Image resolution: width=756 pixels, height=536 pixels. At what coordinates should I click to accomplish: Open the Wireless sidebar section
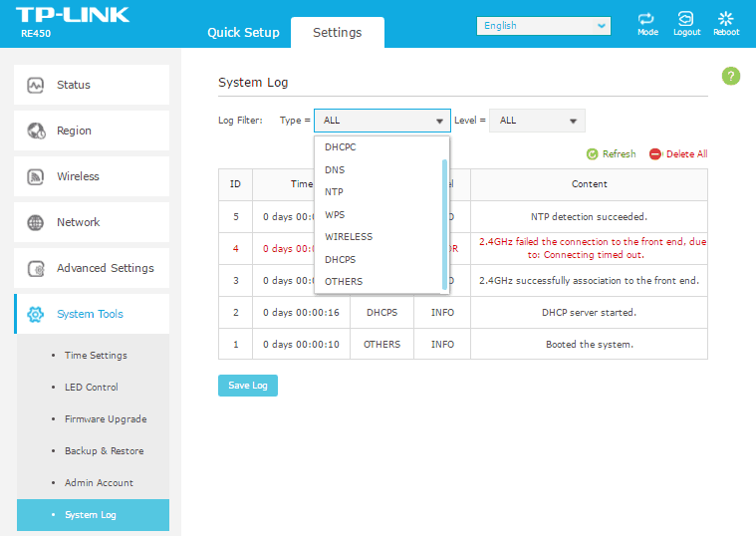pos(92,176)
